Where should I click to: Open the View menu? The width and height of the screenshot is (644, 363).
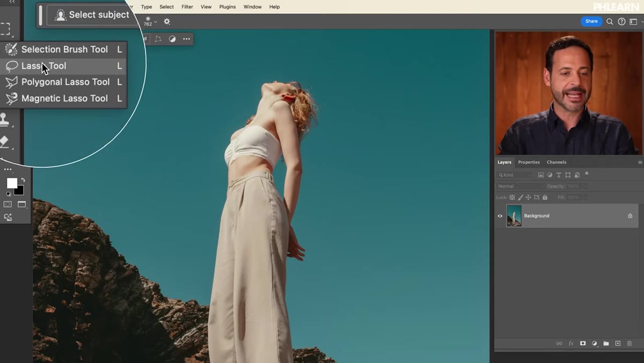pos(206,7)
